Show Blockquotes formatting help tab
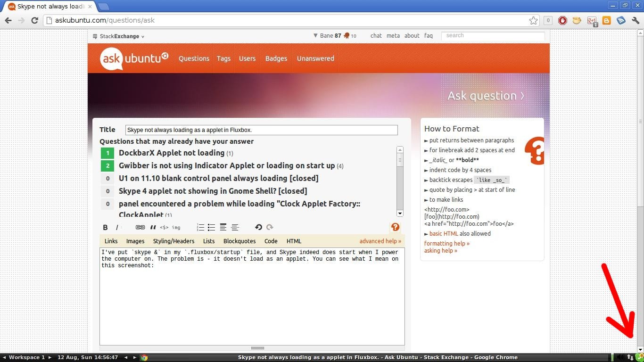Viewport: 644px width, 362px height. pyautogui.click(x=239, y=241)
